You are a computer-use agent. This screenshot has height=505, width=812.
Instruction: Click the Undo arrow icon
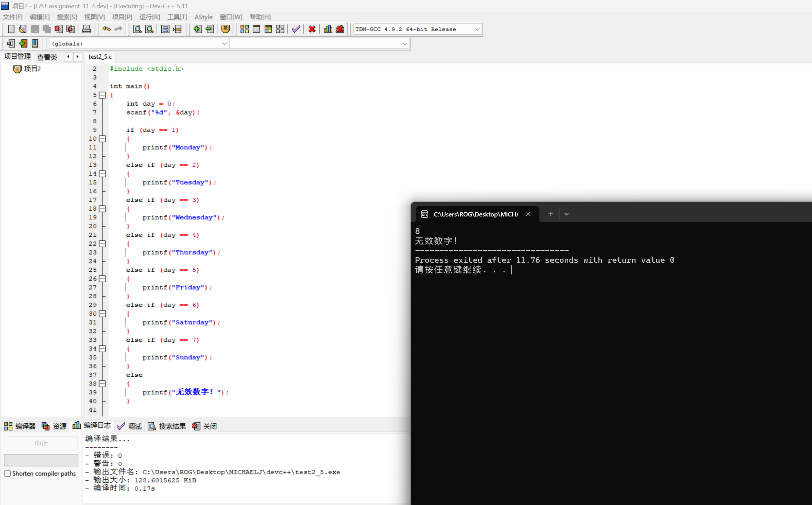[106, 29]
